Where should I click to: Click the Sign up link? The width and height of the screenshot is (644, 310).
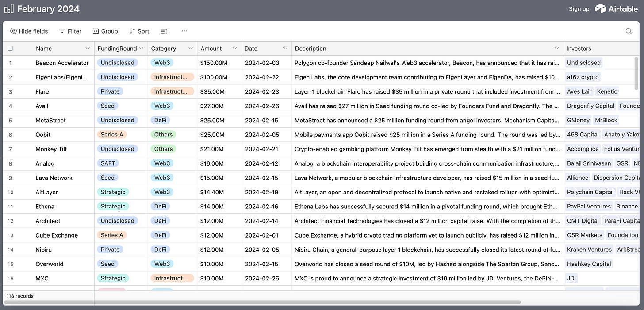coord(579,9)
